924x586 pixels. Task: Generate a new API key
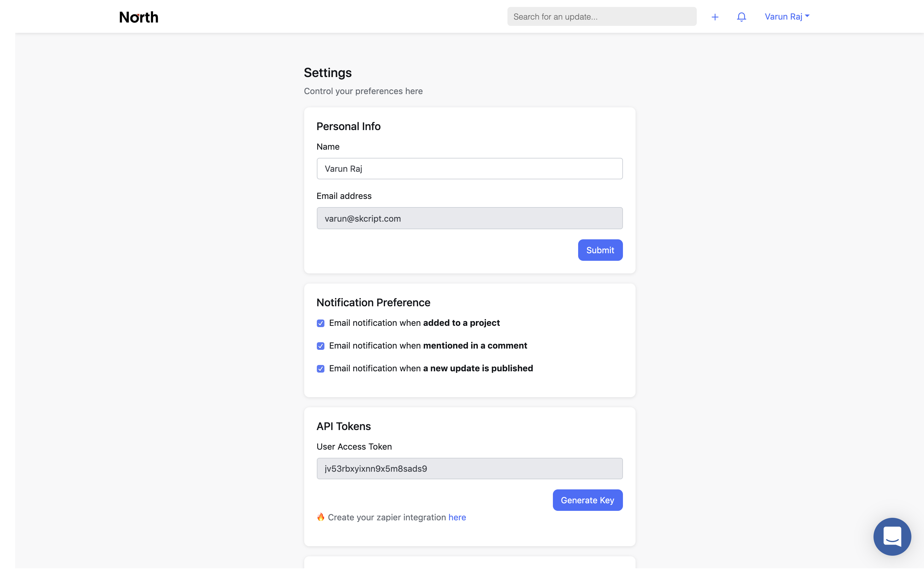(x=588, y=500)
